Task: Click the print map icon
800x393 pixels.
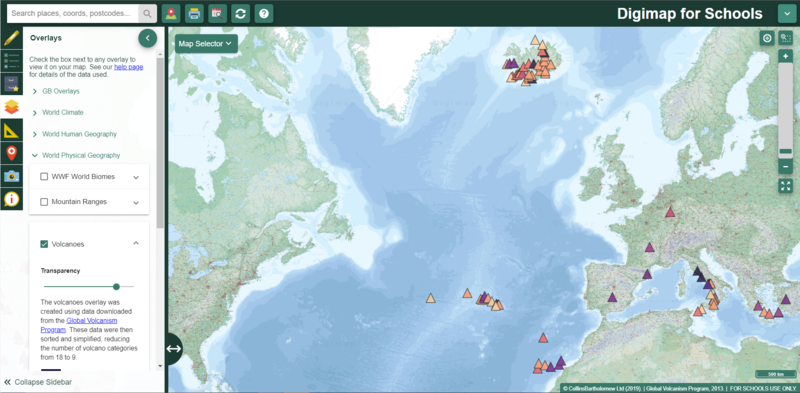Action: (194, 14)
